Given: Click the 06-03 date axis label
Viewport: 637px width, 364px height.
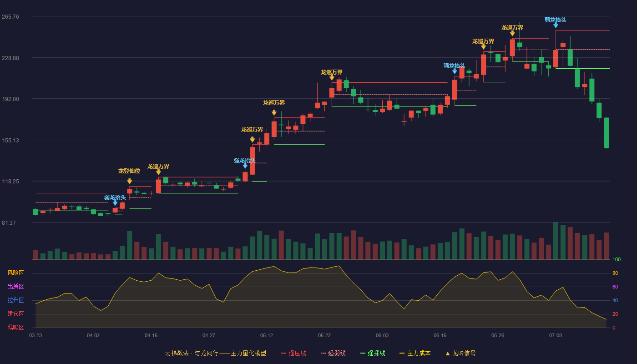Looking at the screenshot, I should pyautogui.click(x=382, y=335).
